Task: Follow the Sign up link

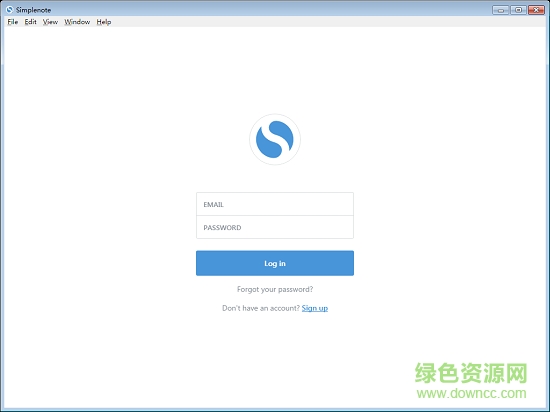Action: coord(315,308)
